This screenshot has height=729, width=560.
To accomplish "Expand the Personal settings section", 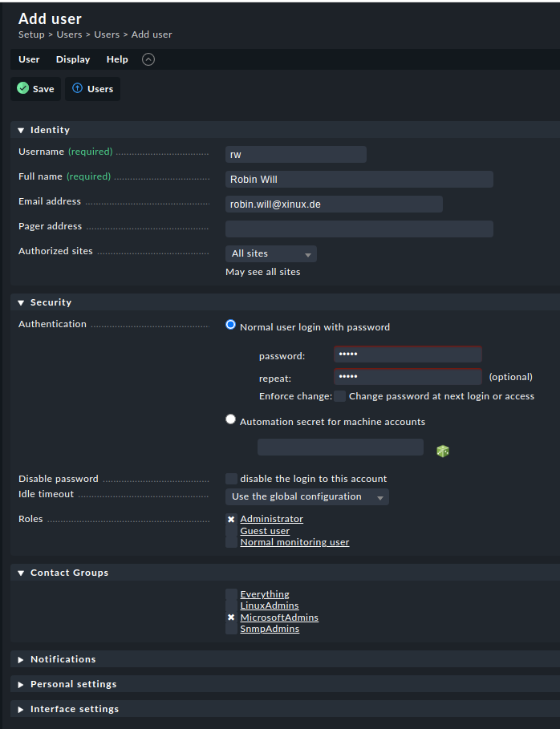I will click(73, 684).
